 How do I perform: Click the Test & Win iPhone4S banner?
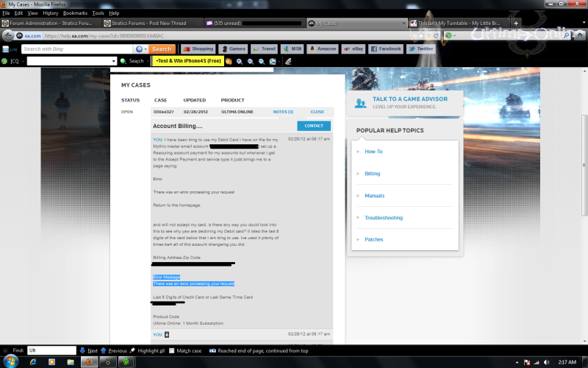coord(188,61)
